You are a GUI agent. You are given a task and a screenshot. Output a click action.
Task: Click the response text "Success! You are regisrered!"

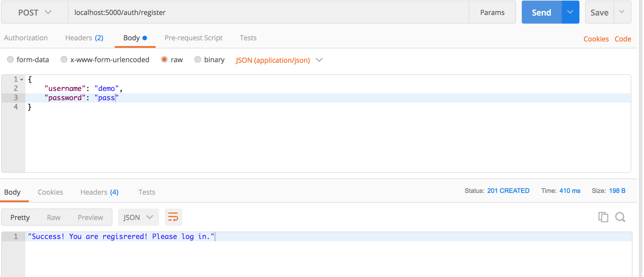[x=88, y=236]
